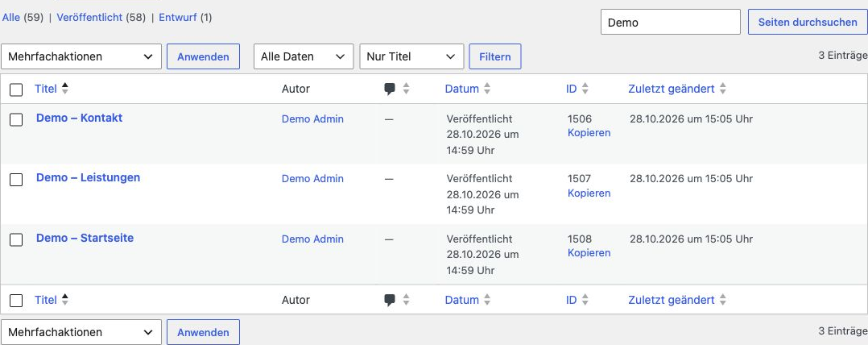Click the ID column footer link
The width and height of the screenshot is (868, 345).
click(572, 300)
